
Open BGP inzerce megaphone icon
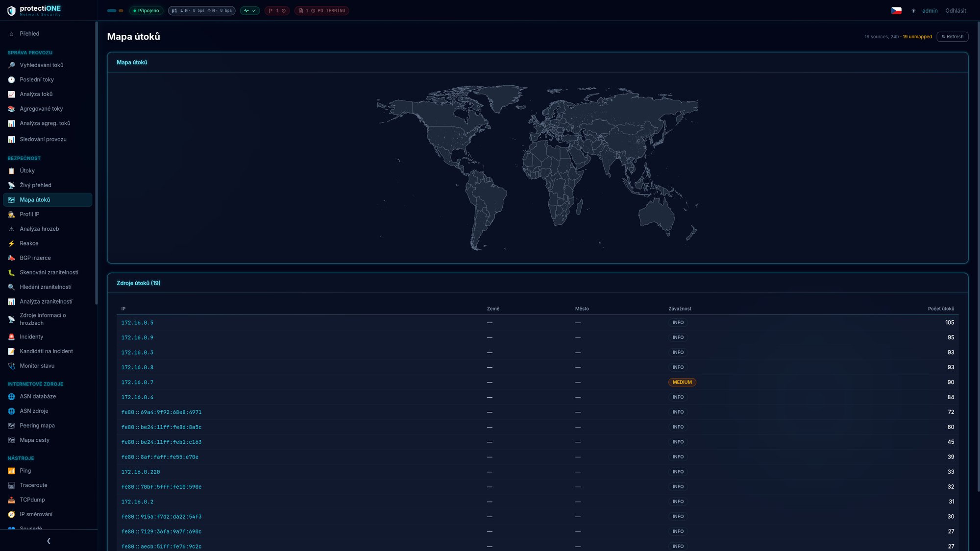[x=11, y=258]
